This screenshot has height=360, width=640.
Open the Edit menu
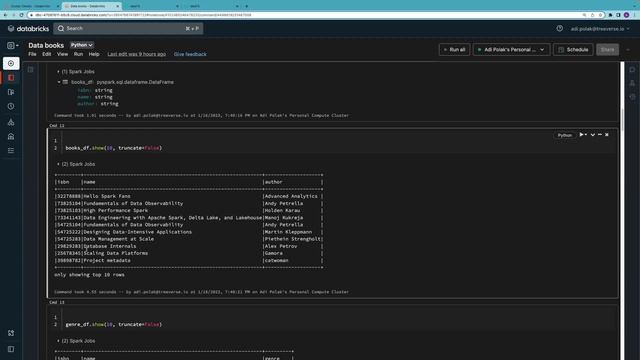(47, 54)
